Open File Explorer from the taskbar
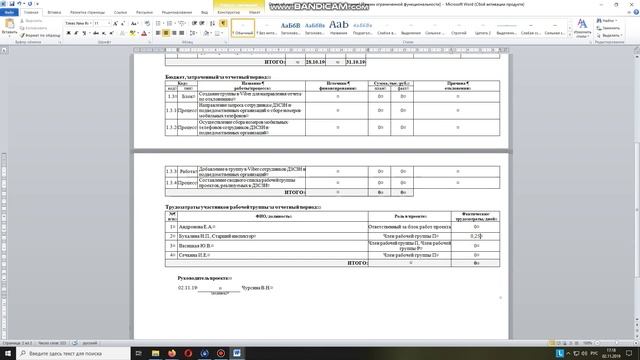Viewport: 640px width, 360px height. tap(156, 353)
